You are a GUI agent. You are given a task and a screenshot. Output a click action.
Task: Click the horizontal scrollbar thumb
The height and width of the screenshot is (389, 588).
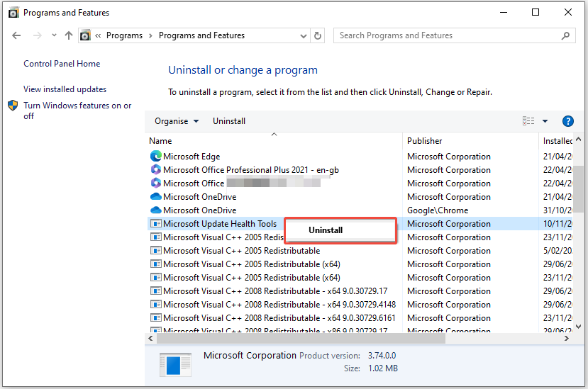coord(301,339)
